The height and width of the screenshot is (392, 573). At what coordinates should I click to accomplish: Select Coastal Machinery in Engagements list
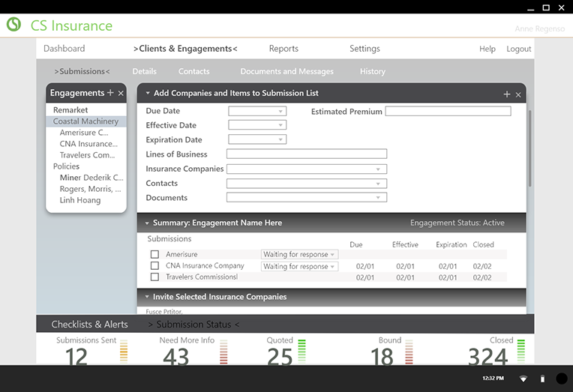coord(85,121)
